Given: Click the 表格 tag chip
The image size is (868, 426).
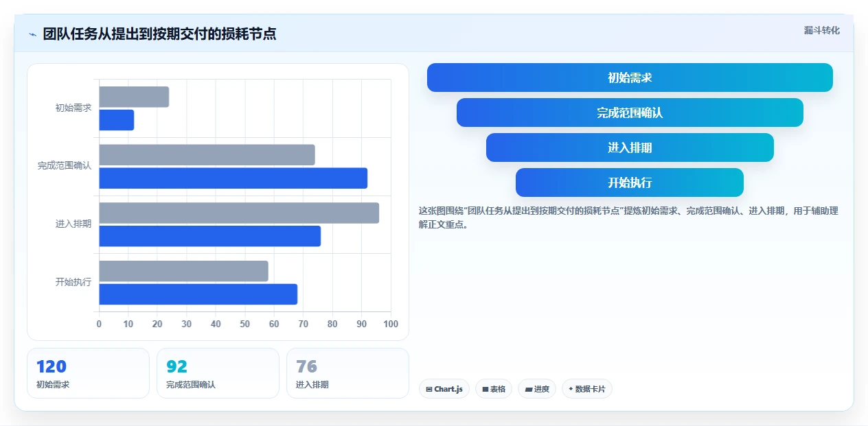Looking at the screenshot, I should (494, 389).
